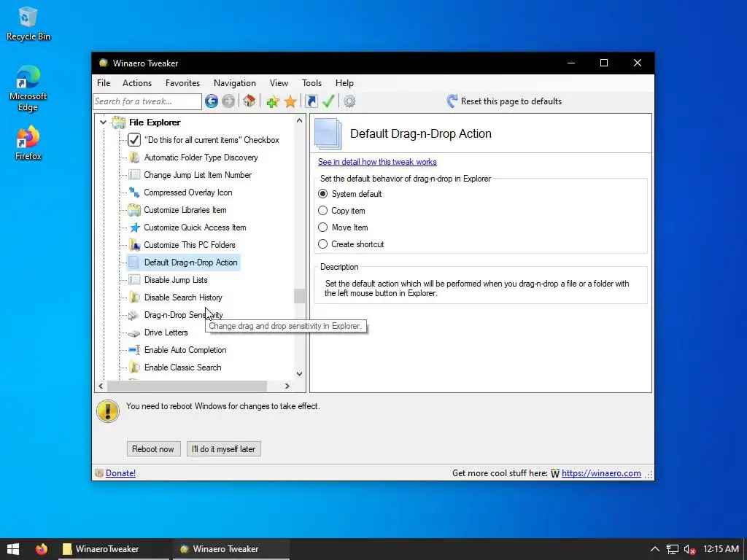Click "I'll do it myself later" button

click(x=223, y=449)
